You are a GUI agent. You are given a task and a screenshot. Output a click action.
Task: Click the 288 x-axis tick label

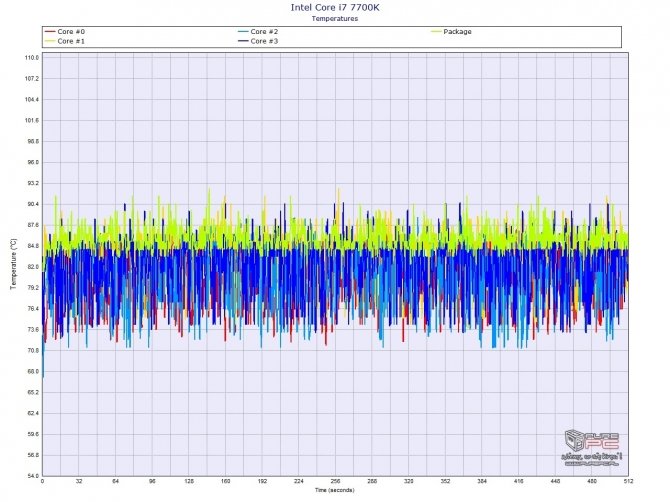pos(372,481)
